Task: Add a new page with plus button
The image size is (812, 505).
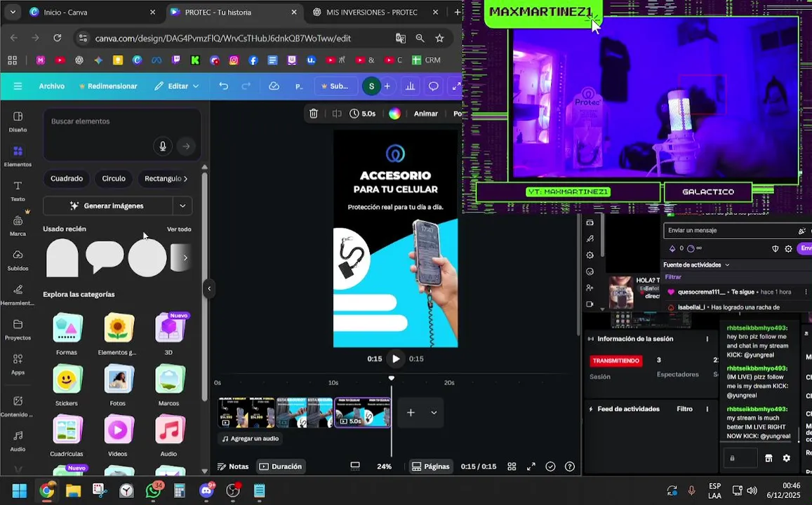Action: point(411,412)
